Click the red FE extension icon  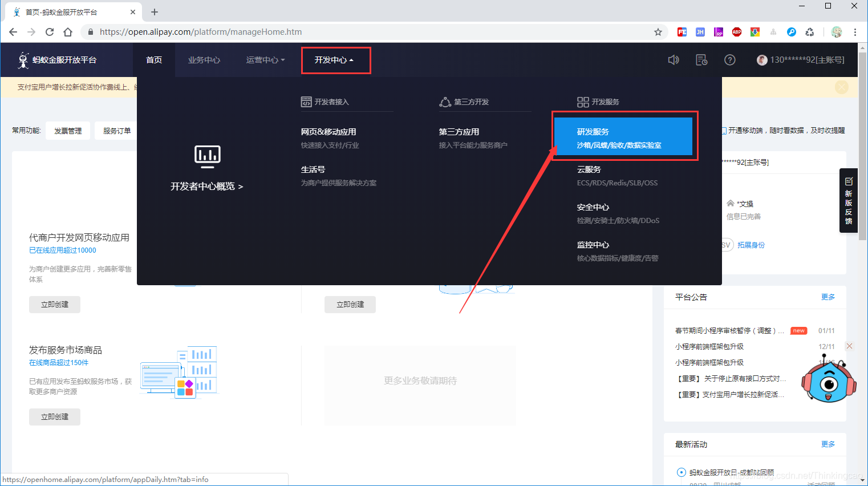coord(682,32)
